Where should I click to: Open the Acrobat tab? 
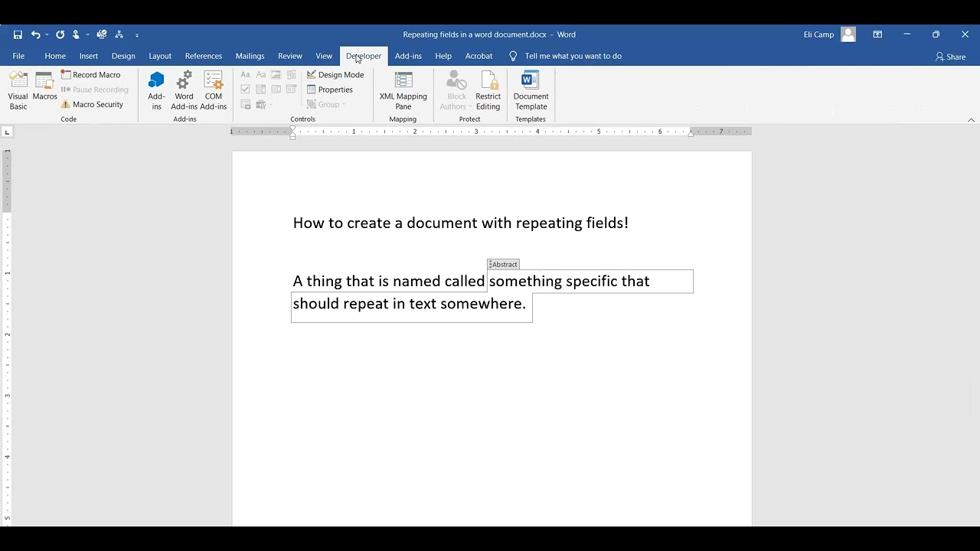pyautogui.click(x=479, y=56)
